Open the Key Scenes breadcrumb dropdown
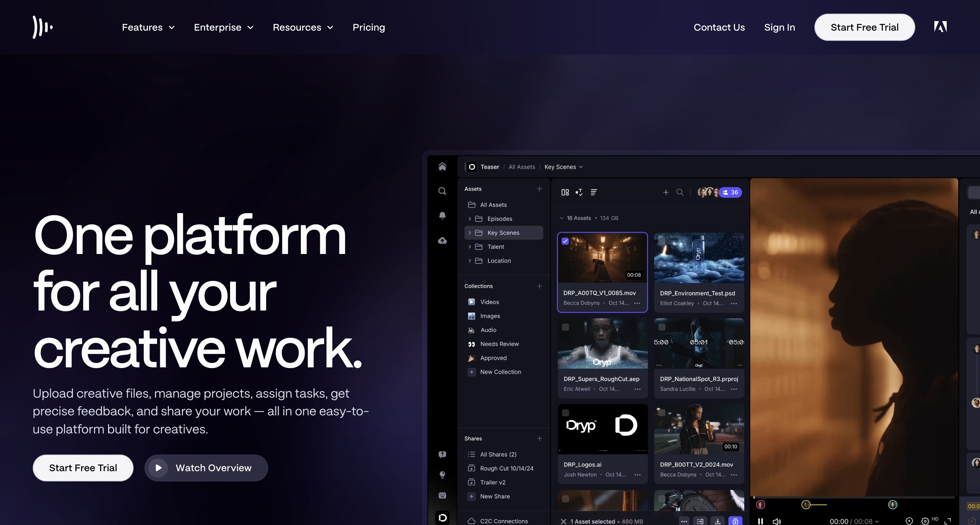 [x=563, y=167]
